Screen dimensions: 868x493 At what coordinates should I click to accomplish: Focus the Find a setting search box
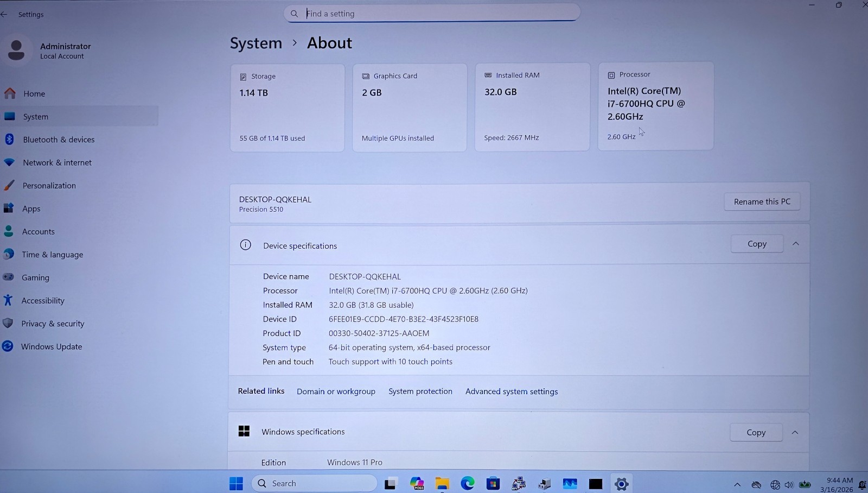tap(432, 13)
